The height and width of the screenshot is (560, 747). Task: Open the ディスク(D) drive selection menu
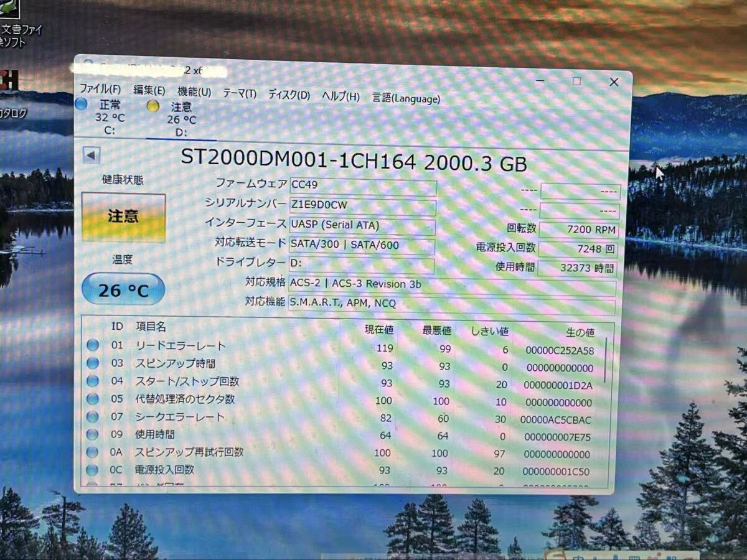(x=288, y=93)
